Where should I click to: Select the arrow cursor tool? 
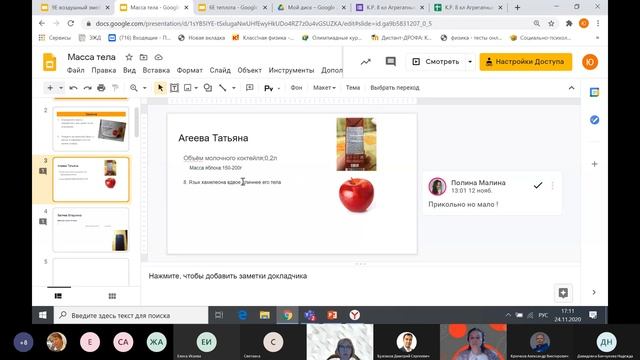160,88
